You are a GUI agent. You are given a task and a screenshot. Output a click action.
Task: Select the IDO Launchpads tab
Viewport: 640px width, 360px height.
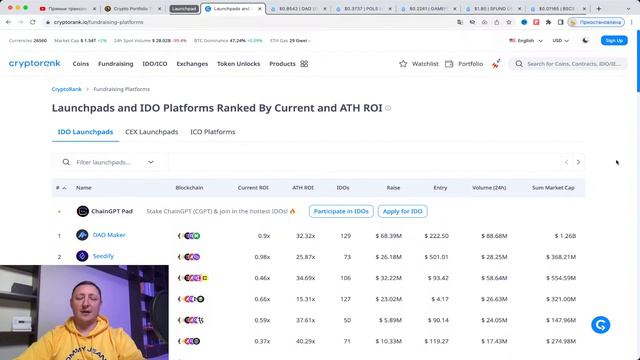point(85,132)
